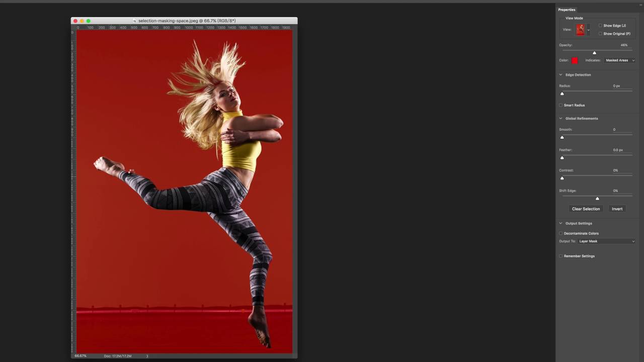Click the Shift Edge slider handle
Screen dimensions: 644x362
click(x=597, y=199)
